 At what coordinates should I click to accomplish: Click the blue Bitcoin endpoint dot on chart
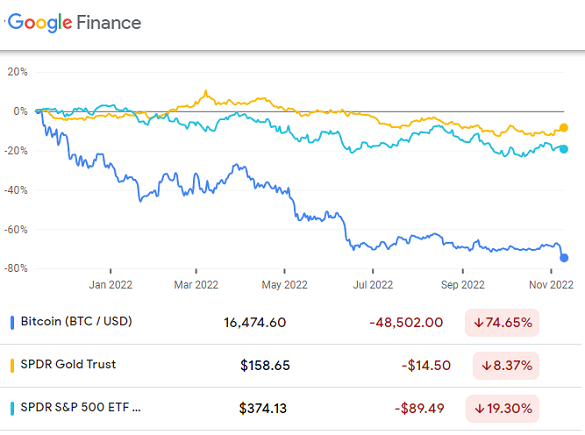[x=564, y=258]
